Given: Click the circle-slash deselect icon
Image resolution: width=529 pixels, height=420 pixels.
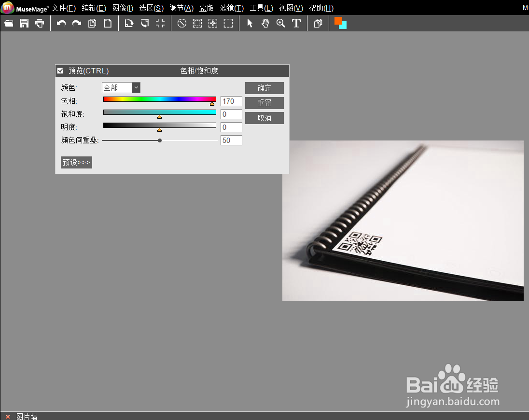Looking at the screenshot, I should pos(182,23).
